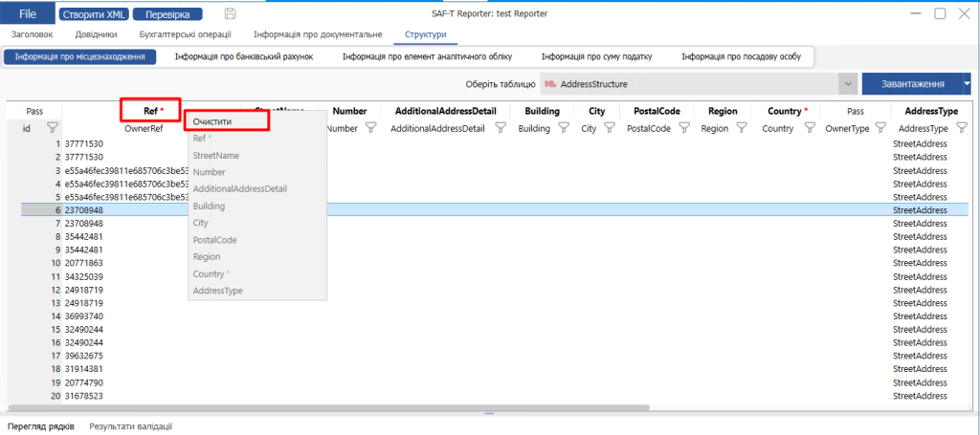Screen dimensions: 980x435
Task: Select Інформація про суму податку subtab
Action: point(596,56)
